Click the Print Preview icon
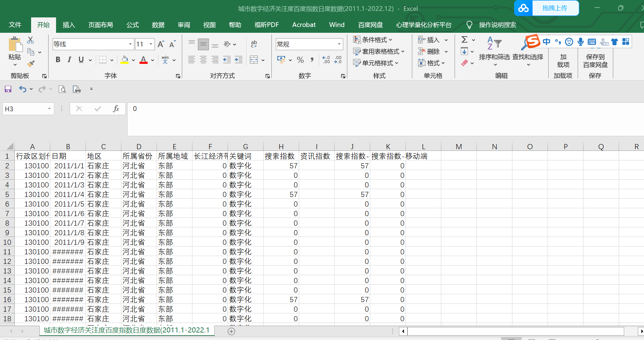 pos(62,89)
